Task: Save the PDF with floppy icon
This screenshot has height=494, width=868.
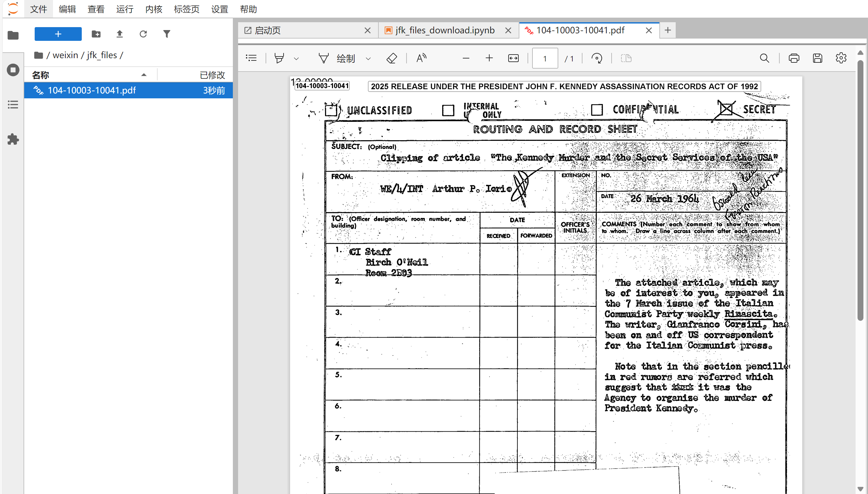Action: tap(817, 58)
